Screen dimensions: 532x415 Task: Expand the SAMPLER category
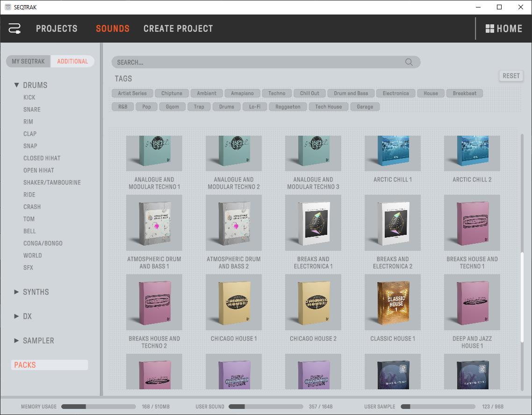click(x=16, y=340)
